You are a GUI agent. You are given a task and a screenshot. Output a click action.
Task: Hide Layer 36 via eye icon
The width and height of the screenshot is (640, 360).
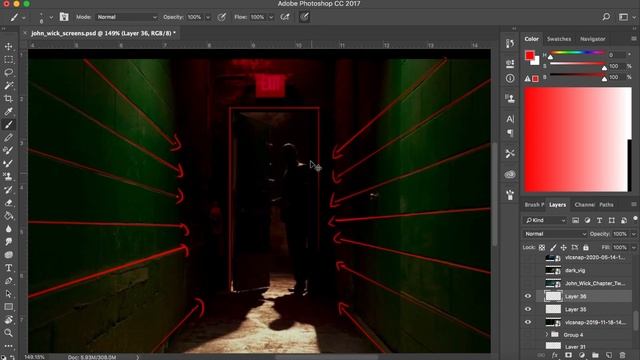pyautogui.click(x=528, y=296)
